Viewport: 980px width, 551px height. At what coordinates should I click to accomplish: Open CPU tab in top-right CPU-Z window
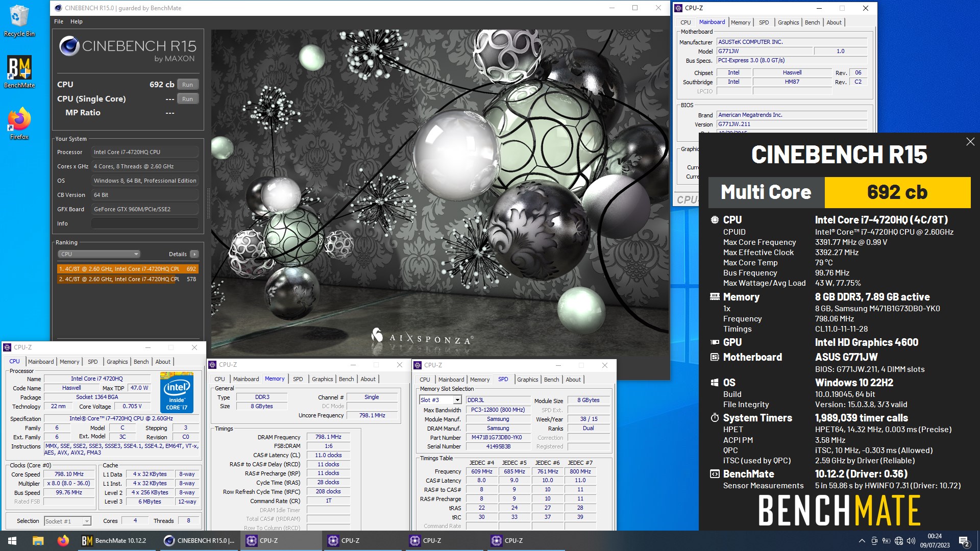coord(685,22)
